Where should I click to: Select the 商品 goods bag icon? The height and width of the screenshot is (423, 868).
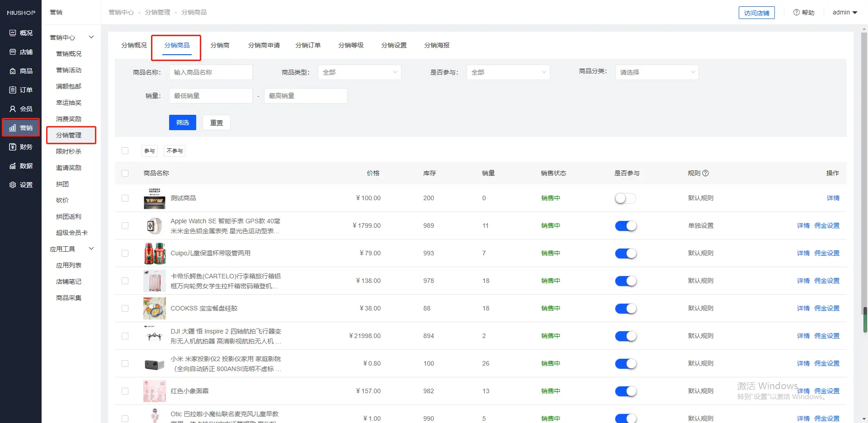click(13, 71)
